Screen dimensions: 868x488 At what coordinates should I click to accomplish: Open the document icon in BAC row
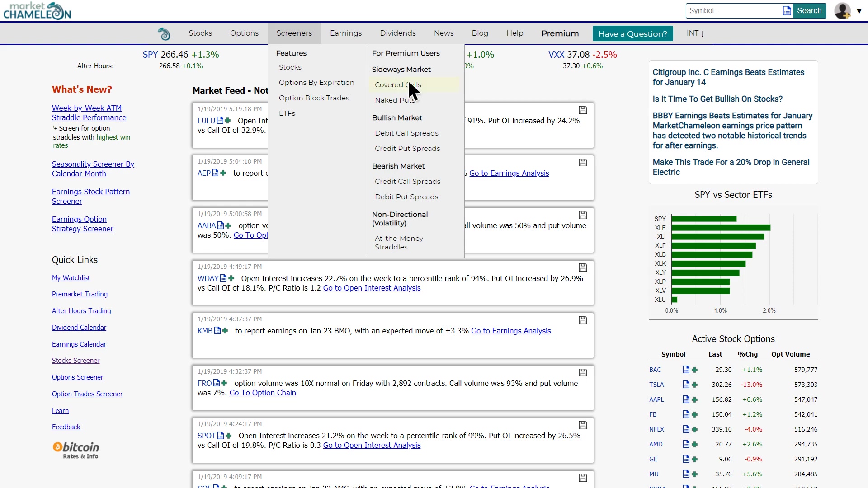click(686, 370)
